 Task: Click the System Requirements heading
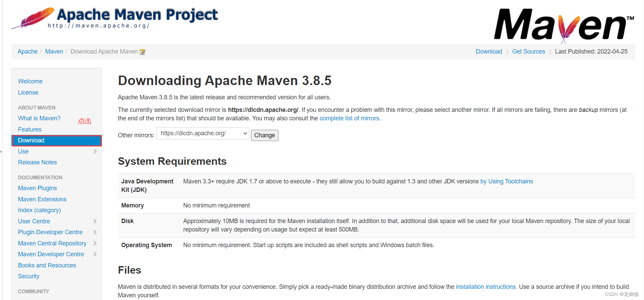pos(172,161)
